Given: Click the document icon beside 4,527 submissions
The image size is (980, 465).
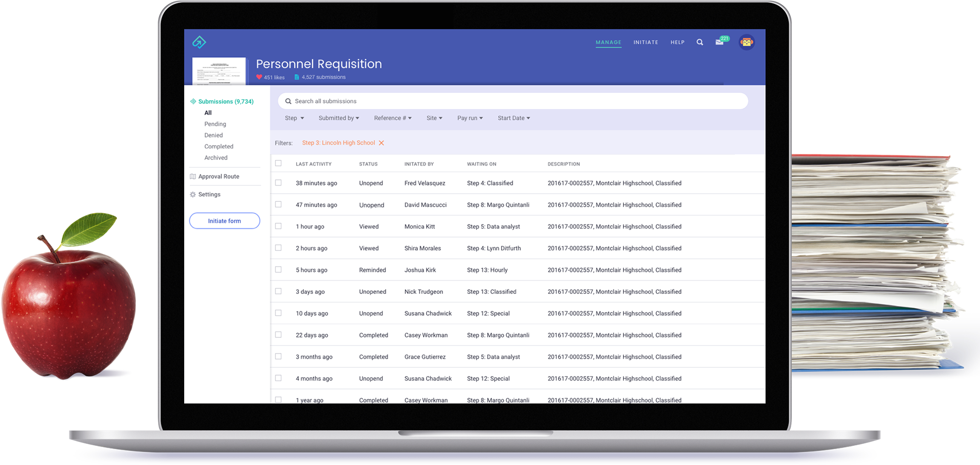Looking at the screenshot, I should click(x=297, y=77).
